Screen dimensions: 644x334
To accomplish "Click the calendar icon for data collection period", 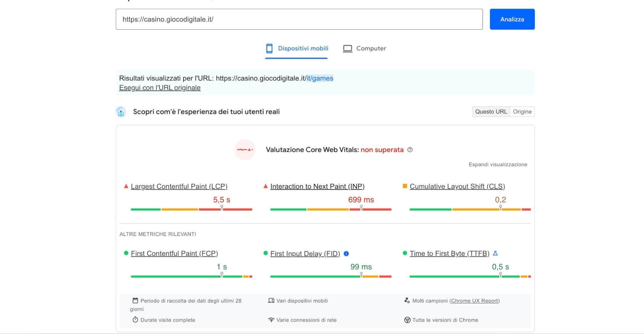I will [135, 300].
